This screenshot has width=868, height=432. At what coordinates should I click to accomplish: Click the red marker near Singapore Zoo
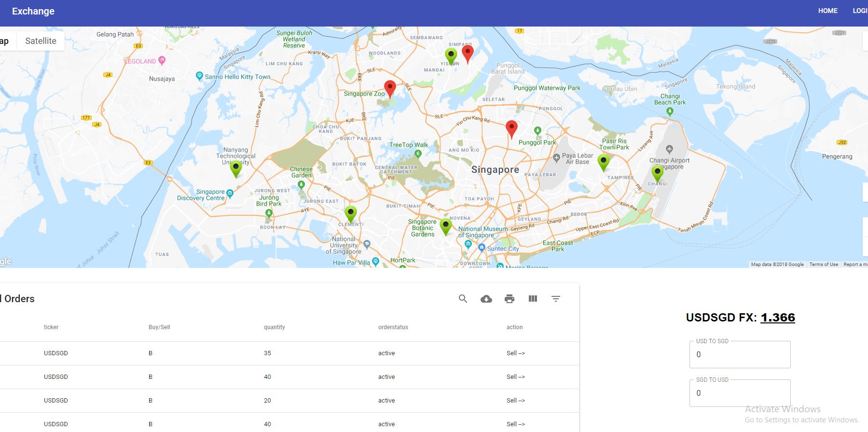coord(390,89)
